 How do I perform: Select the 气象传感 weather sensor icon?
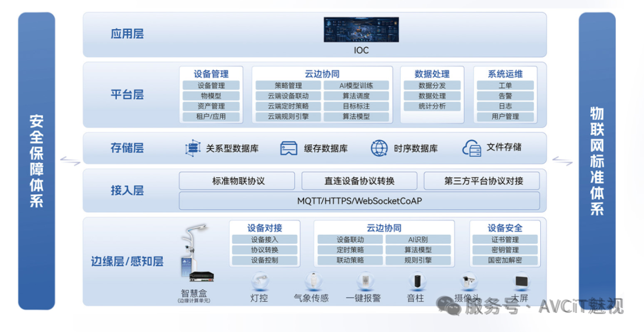click(311, 281)
